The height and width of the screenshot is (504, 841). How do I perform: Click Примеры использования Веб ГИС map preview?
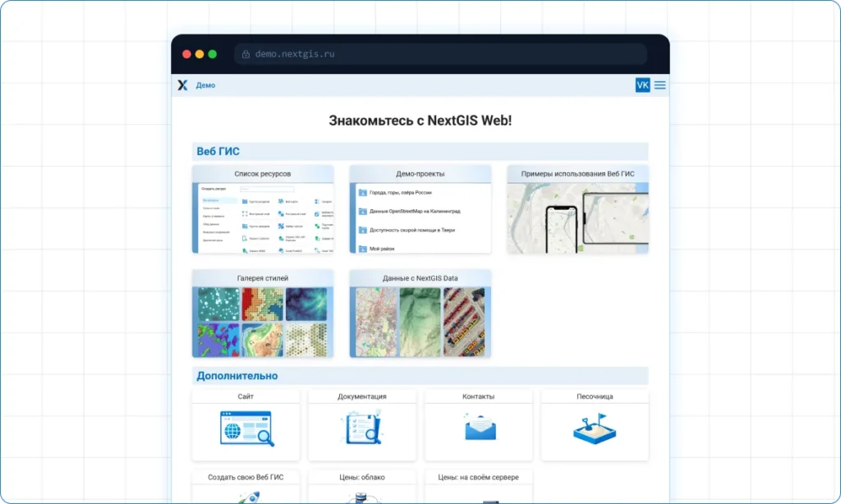tap(577, 218)
